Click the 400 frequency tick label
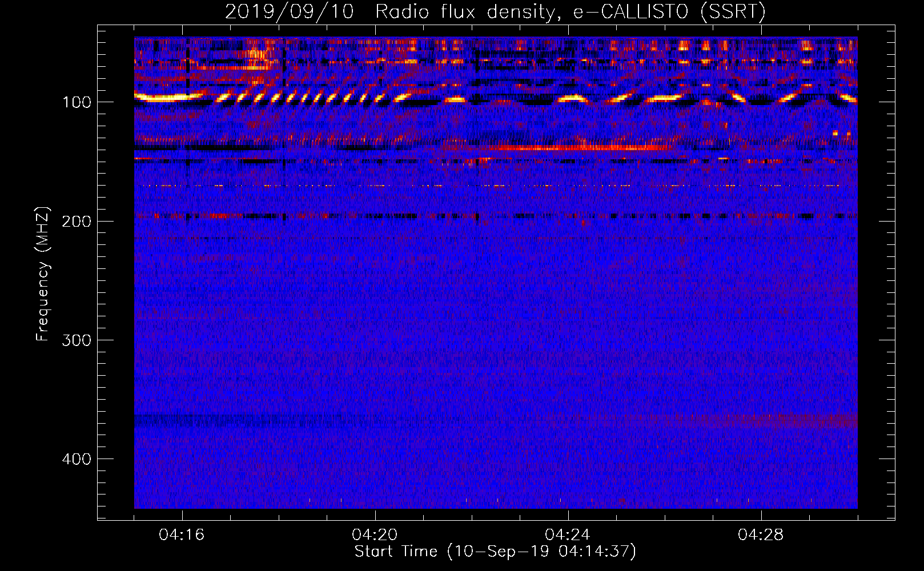 (77, 459)
